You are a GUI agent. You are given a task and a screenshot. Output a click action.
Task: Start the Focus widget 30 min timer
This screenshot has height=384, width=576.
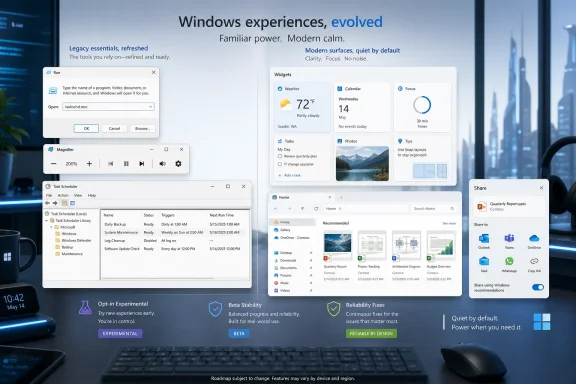coord(422,105)
